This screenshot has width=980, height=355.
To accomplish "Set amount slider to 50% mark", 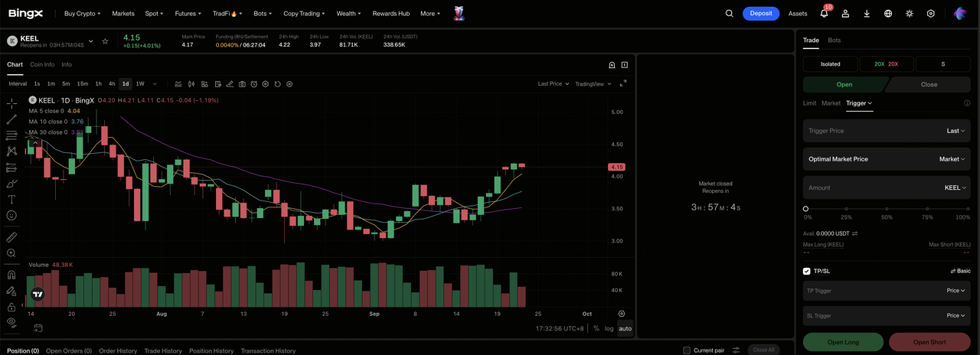I will pos(887,208).
